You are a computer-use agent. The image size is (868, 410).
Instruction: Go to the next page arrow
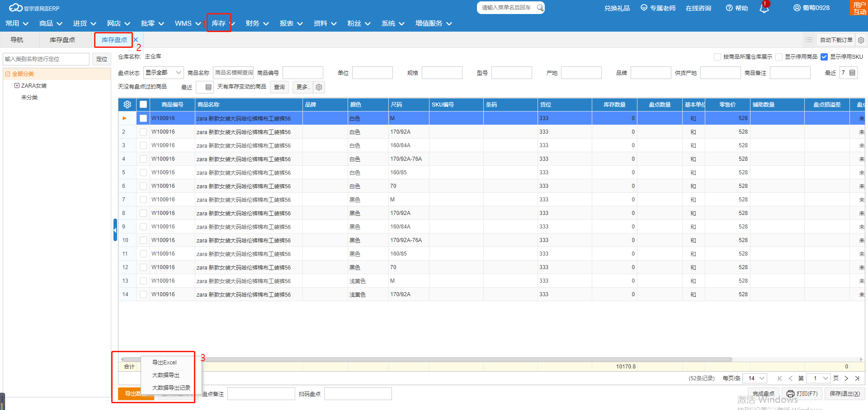pyautogui.click(x=846, y=378)
